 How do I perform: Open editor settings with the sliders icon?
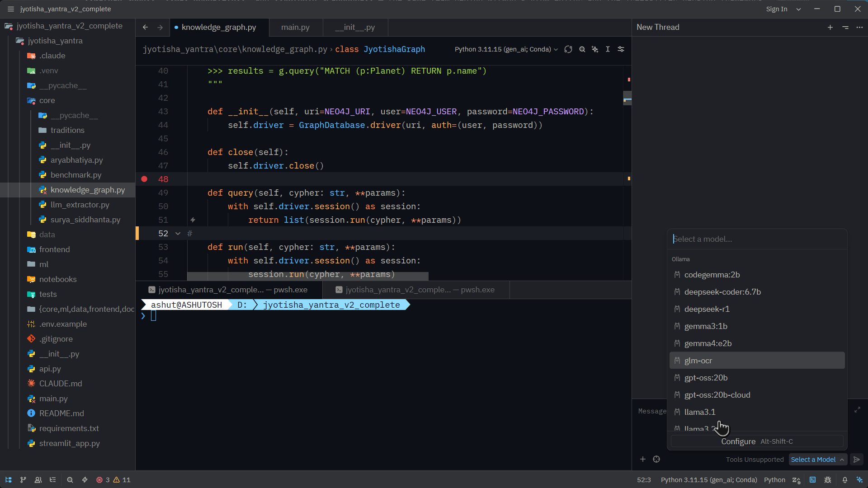621,49
